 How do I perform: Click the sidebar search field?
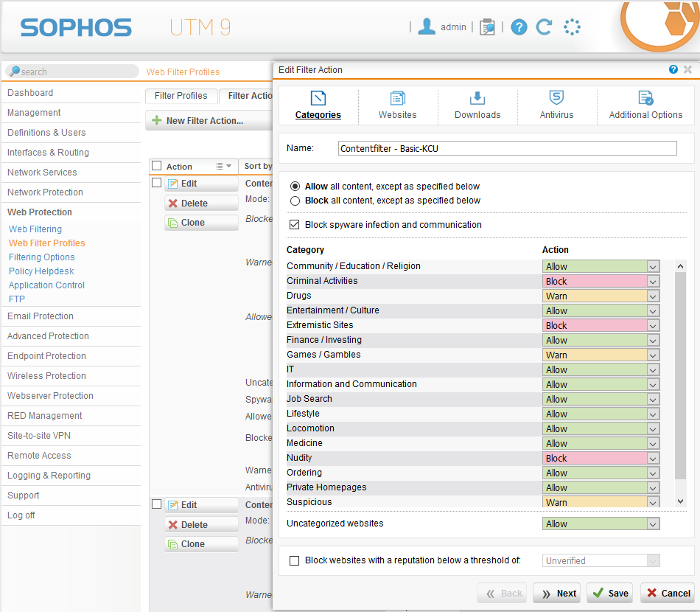click(x=72, y=72)
